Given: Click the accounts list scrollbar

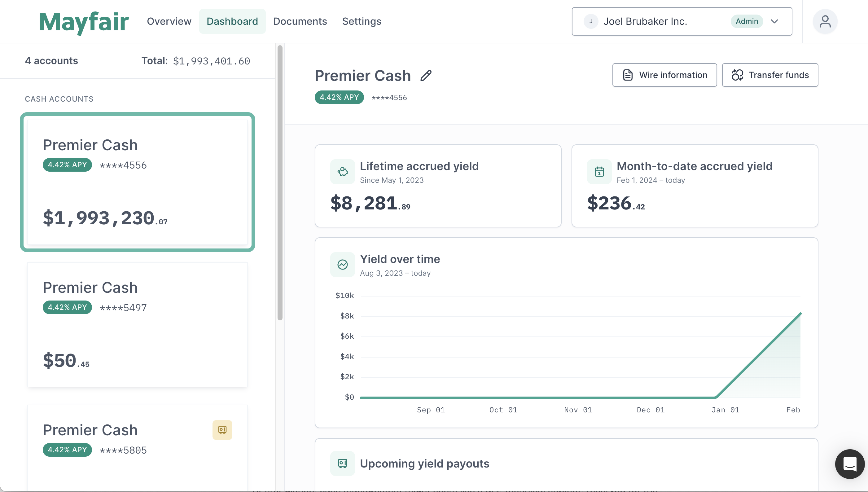Looking at the screenshot, I should 280,182.
